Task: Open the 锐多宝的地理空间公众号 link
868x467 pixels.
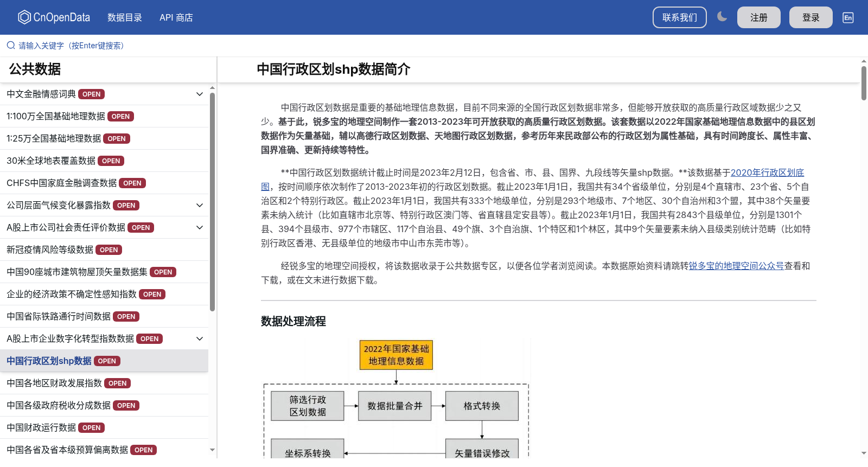Action: coord(736,266)
